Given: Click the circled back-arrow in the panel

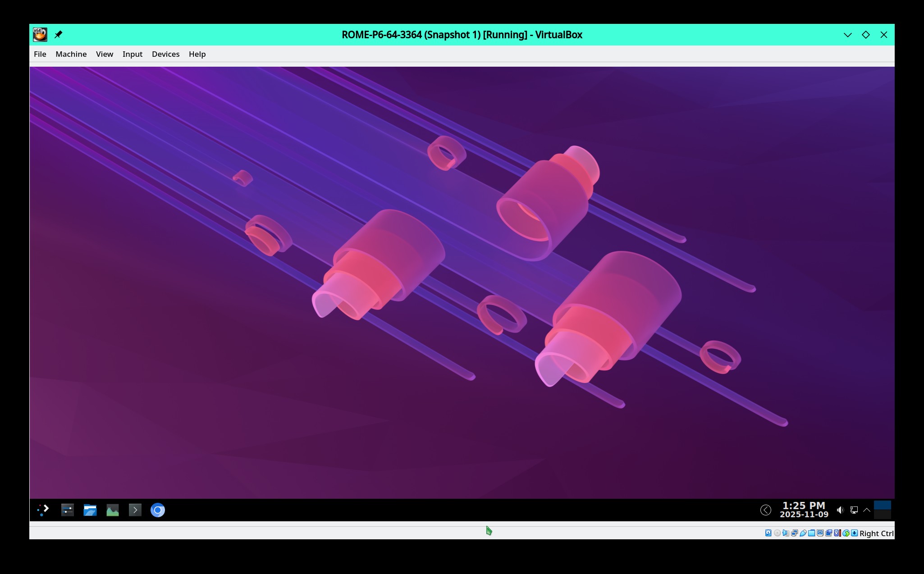Looking at the screenshot, I should [x=765, y=510].
